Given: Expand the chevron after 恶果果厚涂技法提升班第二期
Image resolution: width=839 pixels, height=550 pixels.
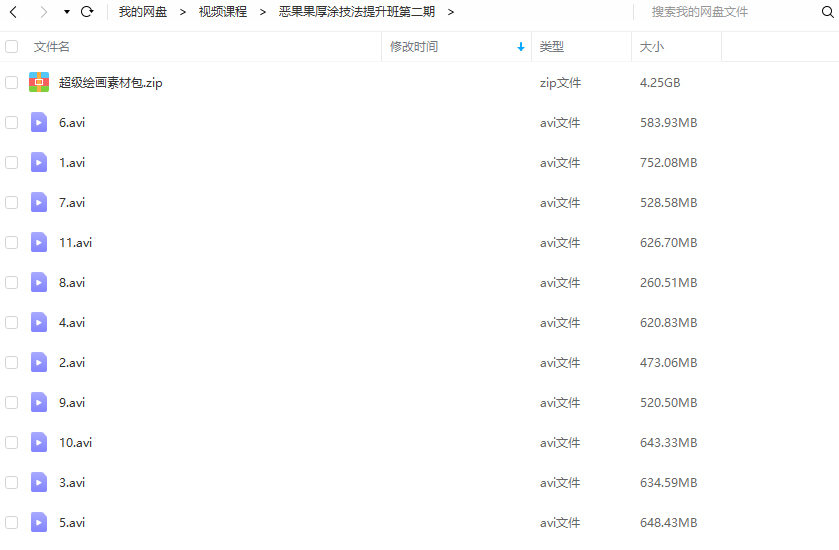Looking at the screenshot, I should pos(451,12).
